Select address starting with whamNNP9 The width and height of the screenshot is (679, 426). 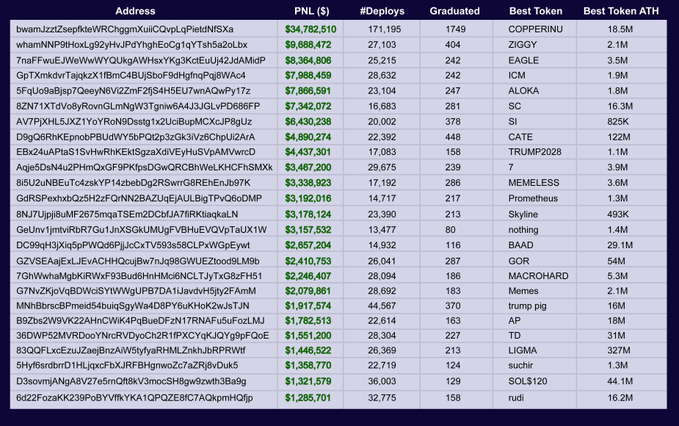132,45
